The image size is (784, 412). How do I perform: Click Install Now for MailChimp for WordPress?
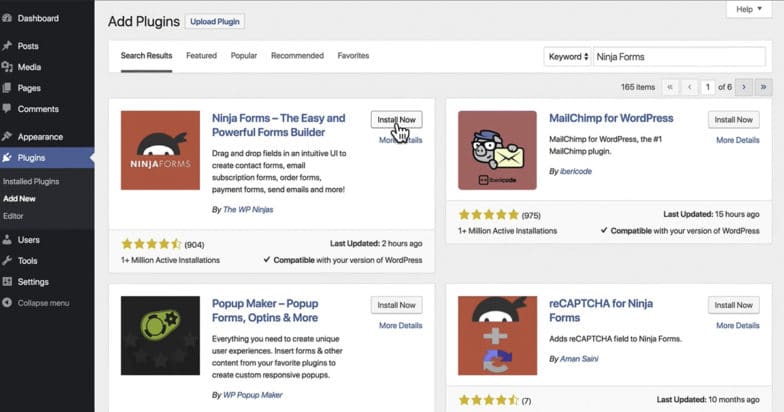coord(733,120)
